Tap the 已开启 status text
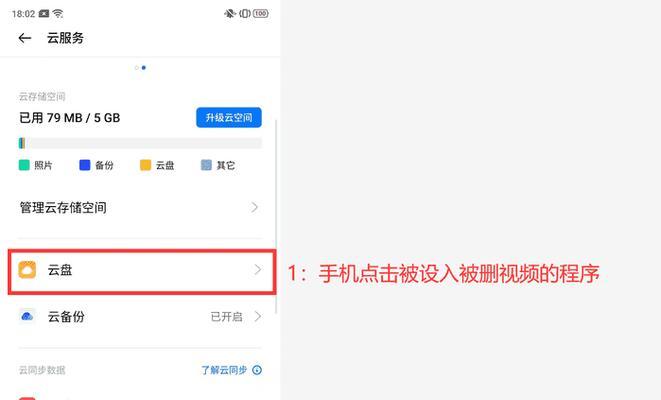 click(226, 317)
